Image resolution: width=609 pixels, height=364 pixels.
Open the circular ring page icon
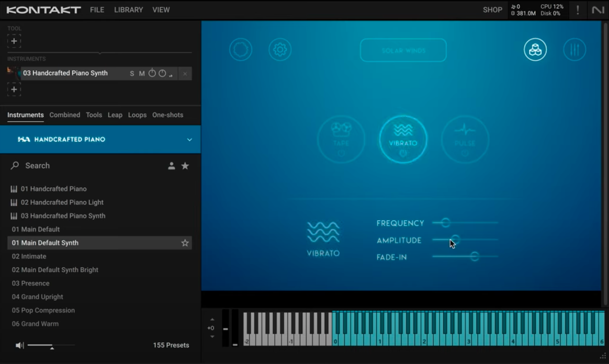(x=241, y=50)
